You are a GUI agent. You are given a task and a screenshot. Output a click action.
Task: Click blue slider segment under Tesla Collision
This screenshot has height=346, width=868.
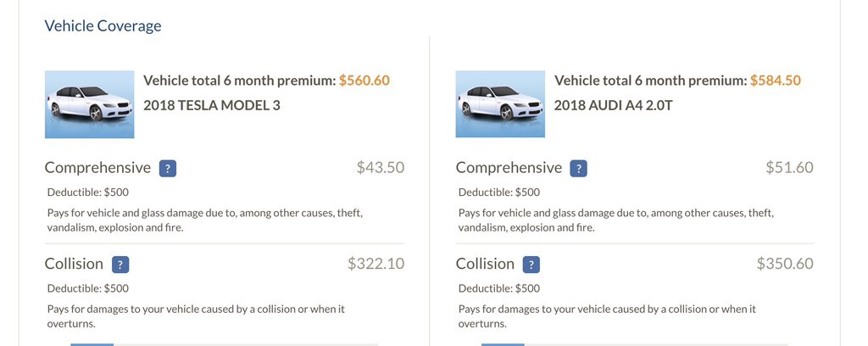point(92,344)
